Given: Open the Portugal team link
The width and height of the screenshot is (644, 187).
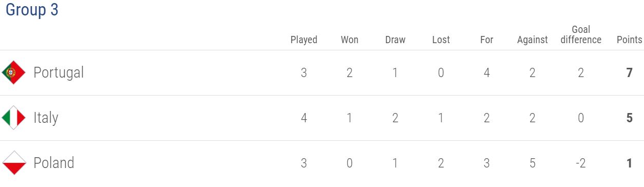Looking at the screenshot, I should point(59,73).
